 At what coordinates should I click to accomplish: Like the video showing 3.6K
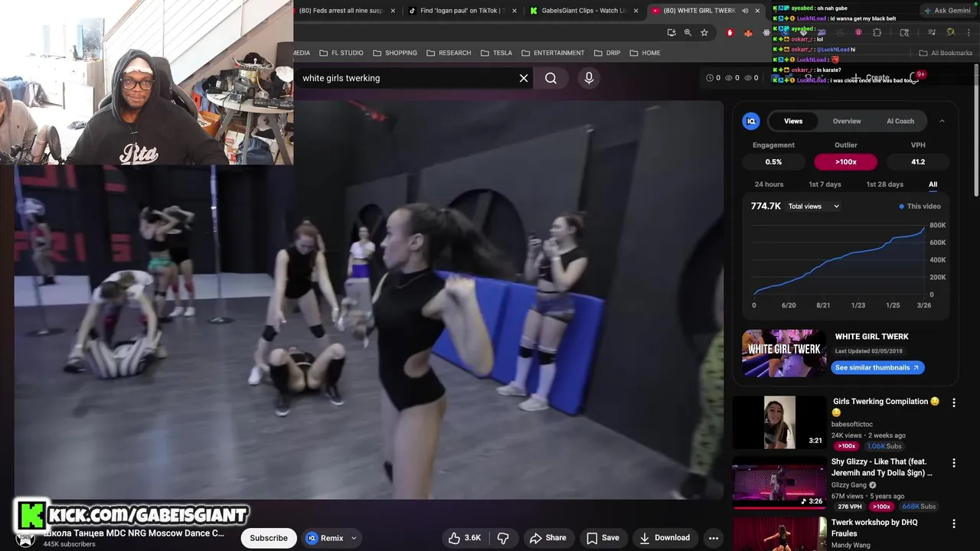pyautogui.click(x=465, y=538)
